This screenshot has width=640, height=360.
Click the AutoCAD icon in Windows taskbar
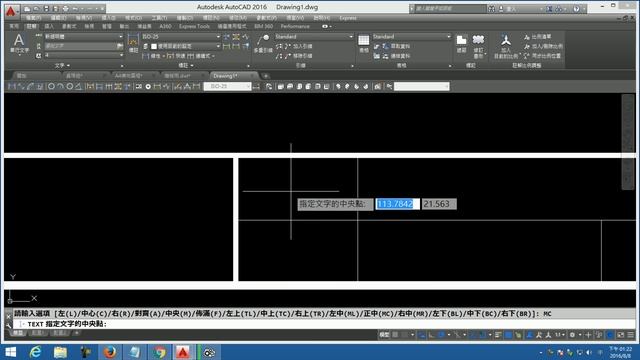(183, 352)
